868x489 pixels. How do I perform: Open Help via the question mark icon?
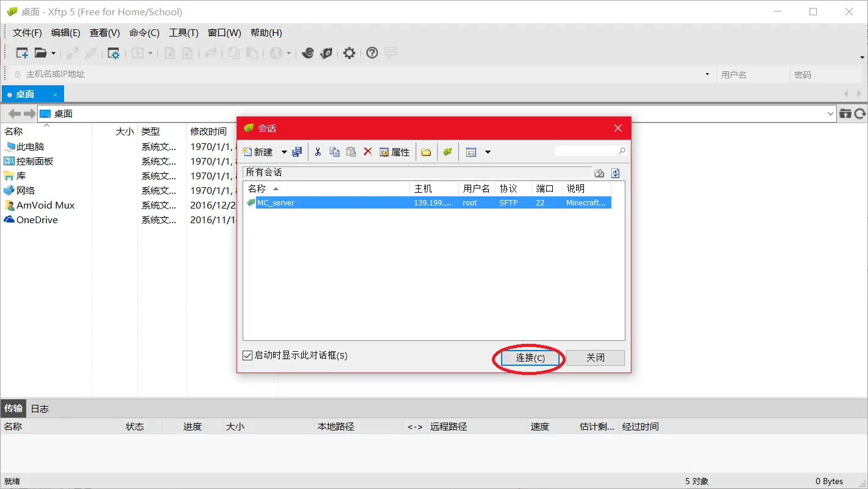coord(372,53)
